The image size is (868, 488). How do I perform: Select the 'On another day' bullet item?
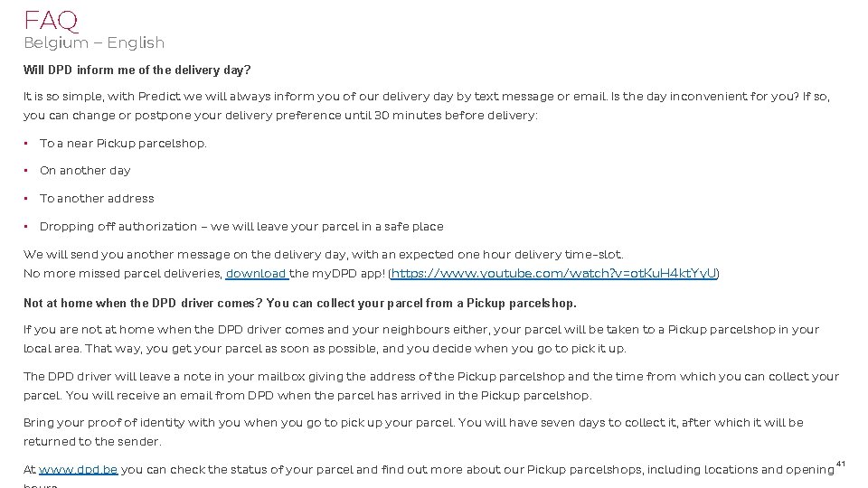(85, 170)
